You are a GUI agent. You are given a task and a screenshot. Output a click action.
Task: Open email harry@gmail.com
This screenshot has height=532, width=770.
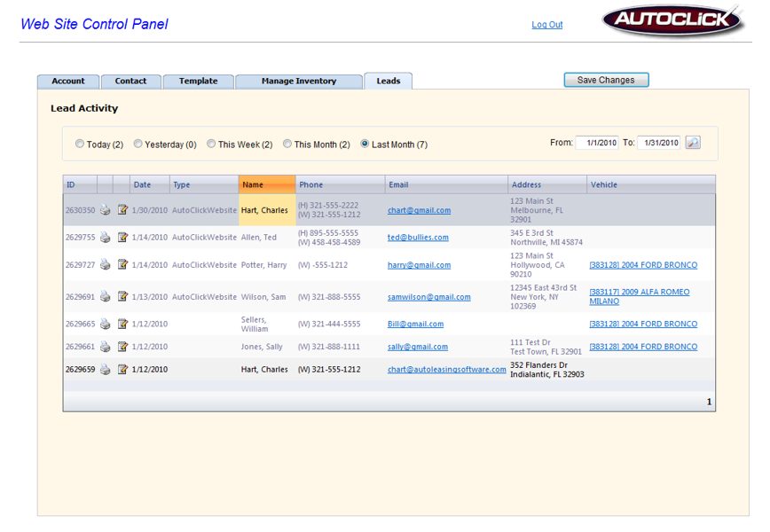coord(419,265)
